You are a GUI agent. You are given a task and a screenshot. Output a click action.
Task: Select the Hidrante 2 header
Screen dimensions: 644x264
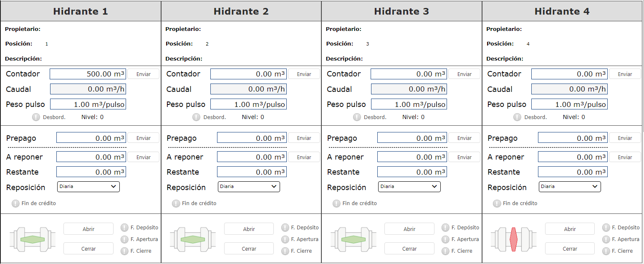[x=241, y=11]
